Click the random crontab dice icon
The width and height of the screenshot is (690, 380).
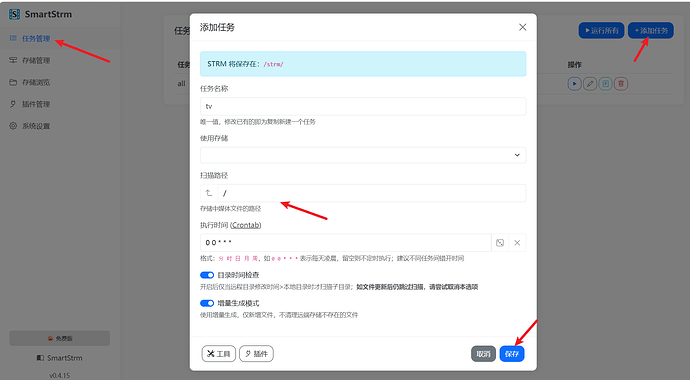(x=500, y=243)
